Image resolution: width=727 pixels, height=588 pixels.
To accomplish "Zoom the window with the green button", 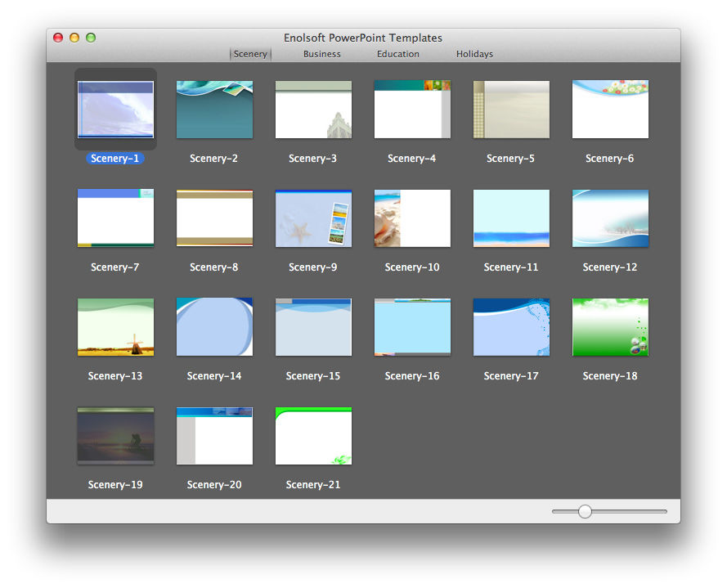I will (91, 38).
